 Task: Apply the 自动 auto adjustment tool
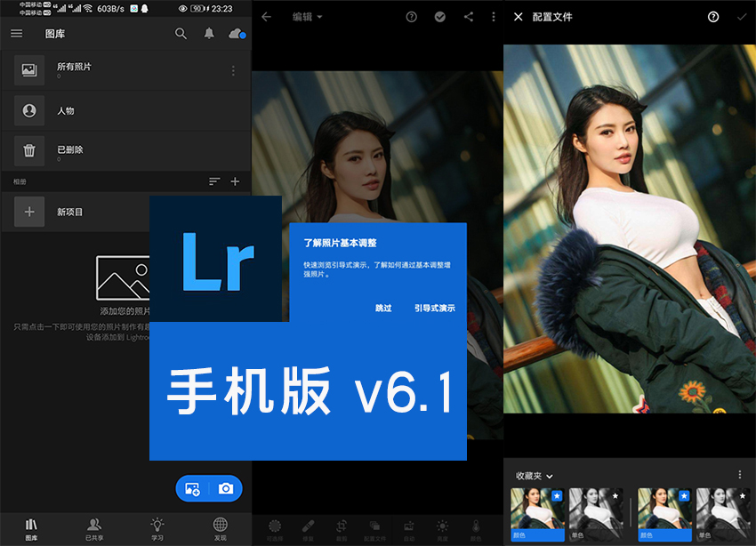[x=409, y=530]
